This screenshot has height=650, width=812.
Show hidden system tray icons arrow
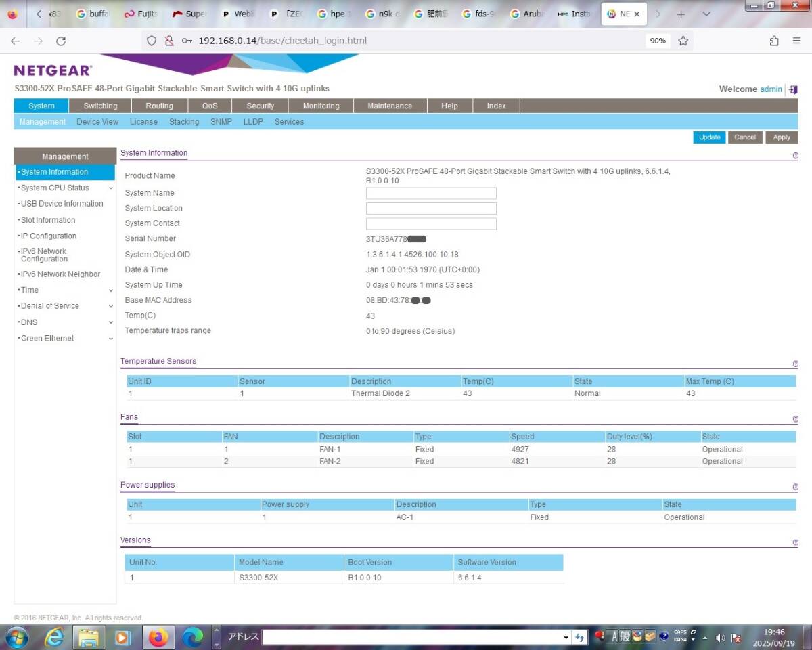[705, 638]
